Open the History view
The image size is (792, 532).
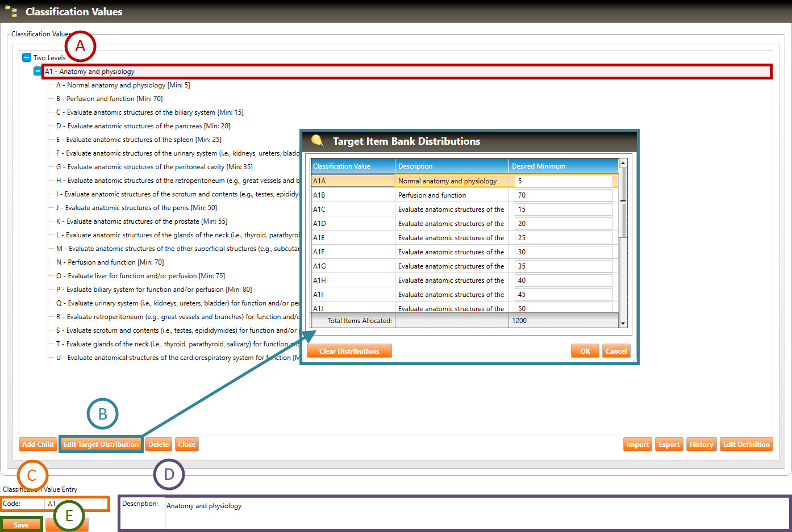coord(701,445)
